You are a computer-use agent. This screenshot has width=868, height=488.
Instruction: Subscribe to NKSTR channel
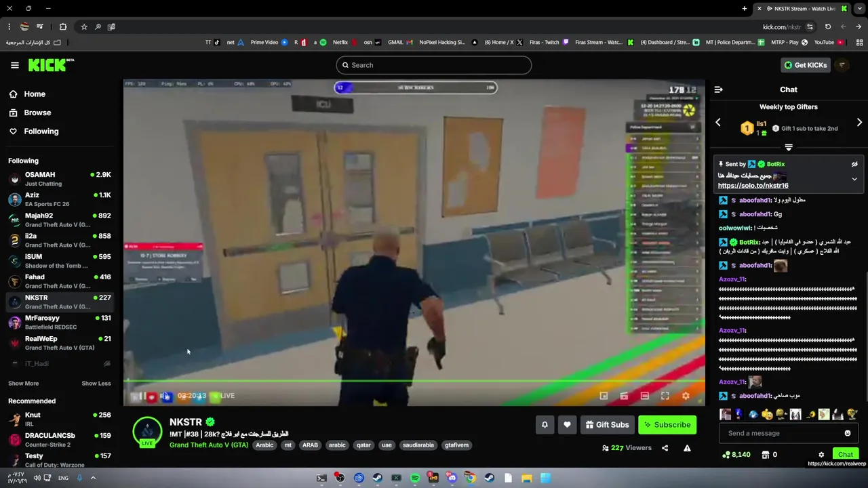click(667, 425)
